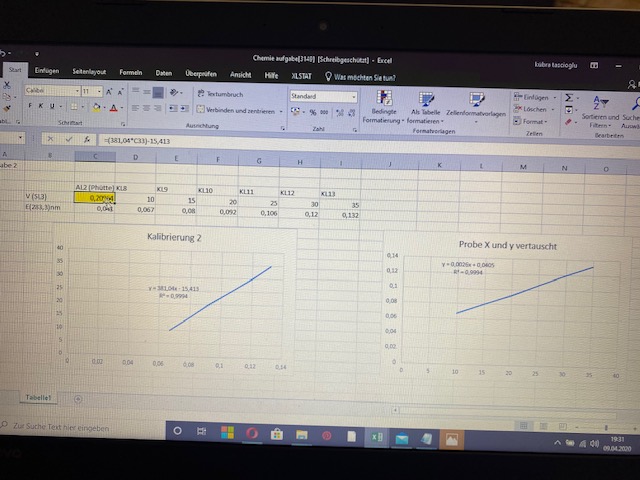
Task: Select the Probe X und y vertauscht chart title
Action: click(508, 245)
